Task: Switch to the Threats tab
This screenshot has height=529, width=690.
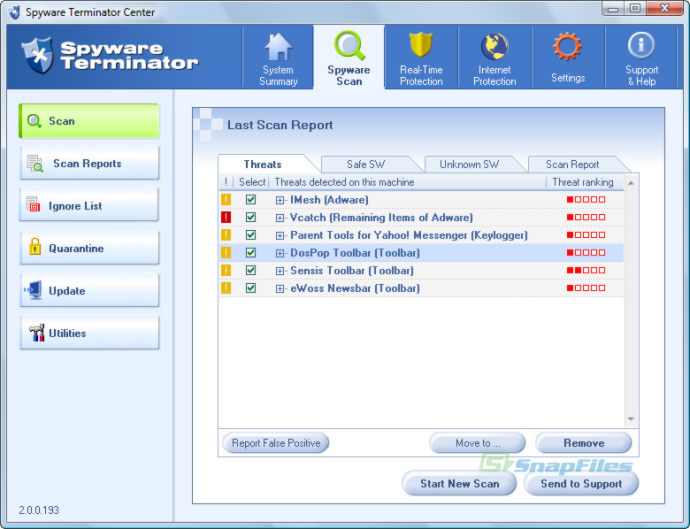Action: point(263,164)
